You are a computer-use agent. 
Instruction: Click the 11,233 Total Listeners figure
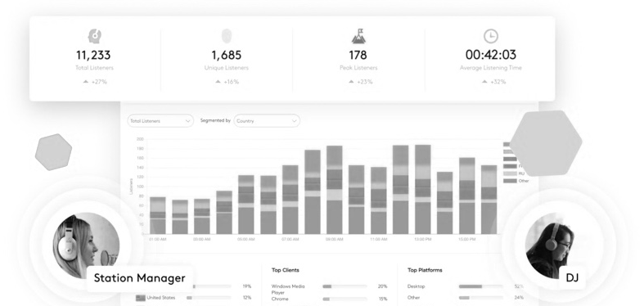point(93,55)
